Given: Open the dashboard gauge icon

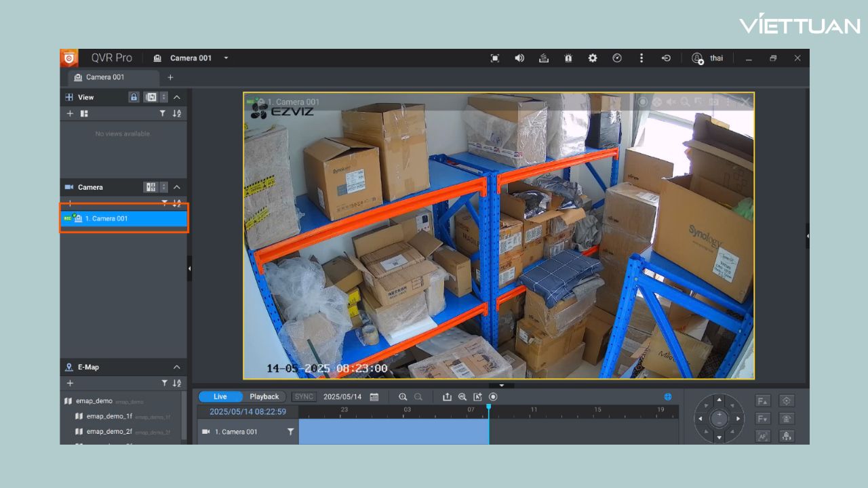Looking at the screenshot, I should [x=617, y=58].
